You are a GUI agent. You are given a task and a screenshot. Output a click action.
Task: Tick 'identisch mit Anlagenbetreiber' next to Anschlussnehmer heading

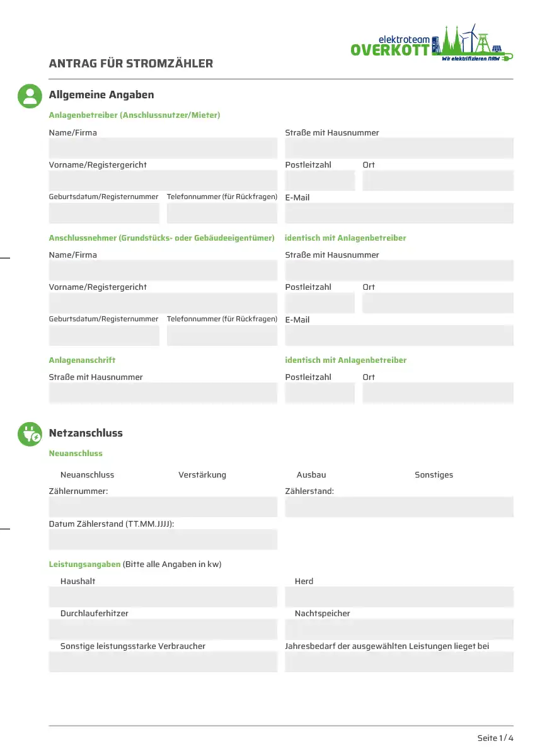point(345,238)
